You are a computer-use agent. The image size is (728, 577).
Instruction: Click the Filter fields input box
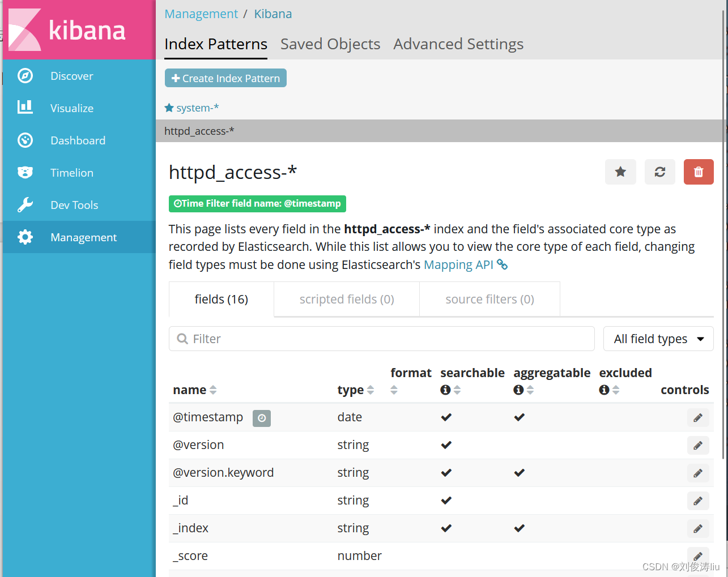(x=382, y=339)
